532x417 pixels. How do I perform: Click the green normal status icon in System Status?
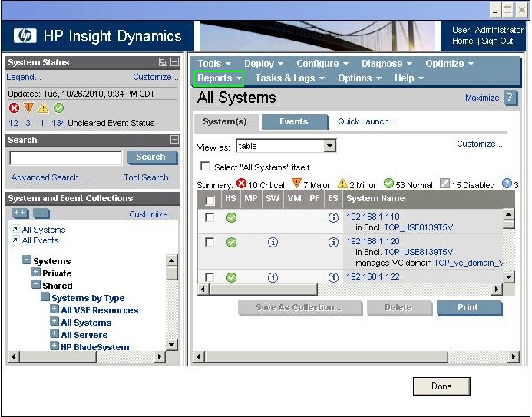point(58,108)
